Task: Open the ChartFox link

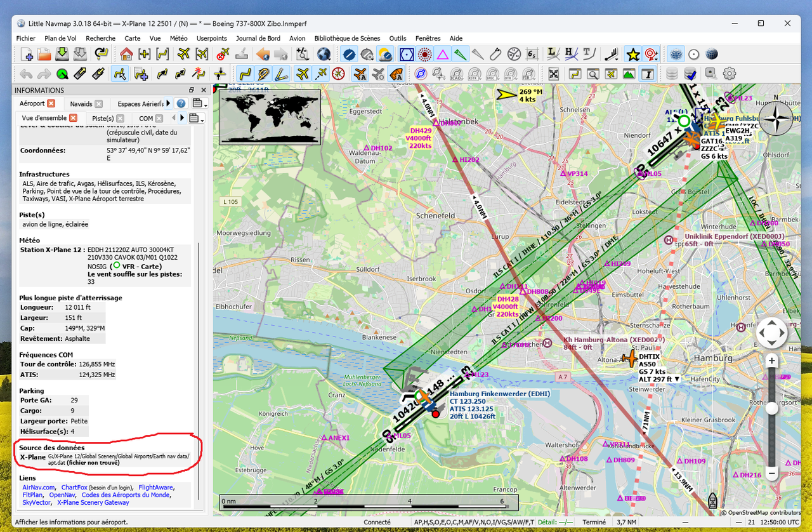Action: [74, 487]
